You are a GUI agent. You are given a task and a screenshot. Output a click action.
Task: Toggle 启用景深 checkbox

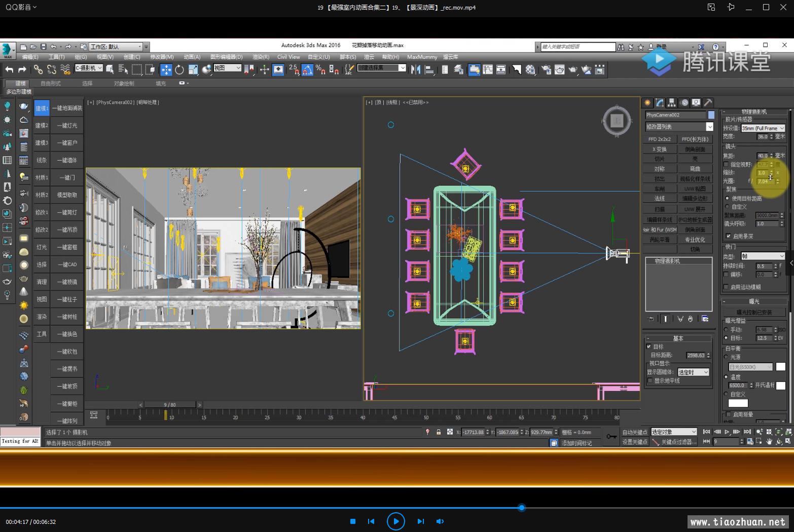coord(729,236)
